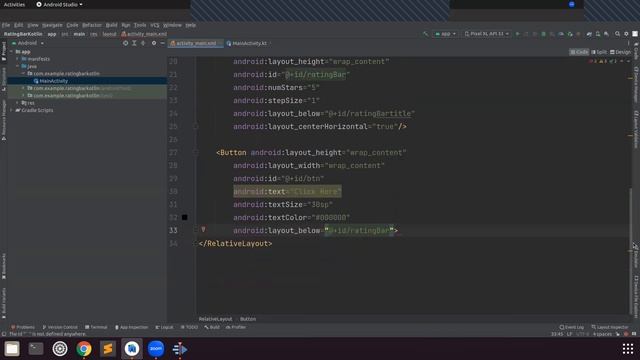Viewport: 640px width, 360px height.
Task: Open Project panel options gear
Action: tap(154, 43)
